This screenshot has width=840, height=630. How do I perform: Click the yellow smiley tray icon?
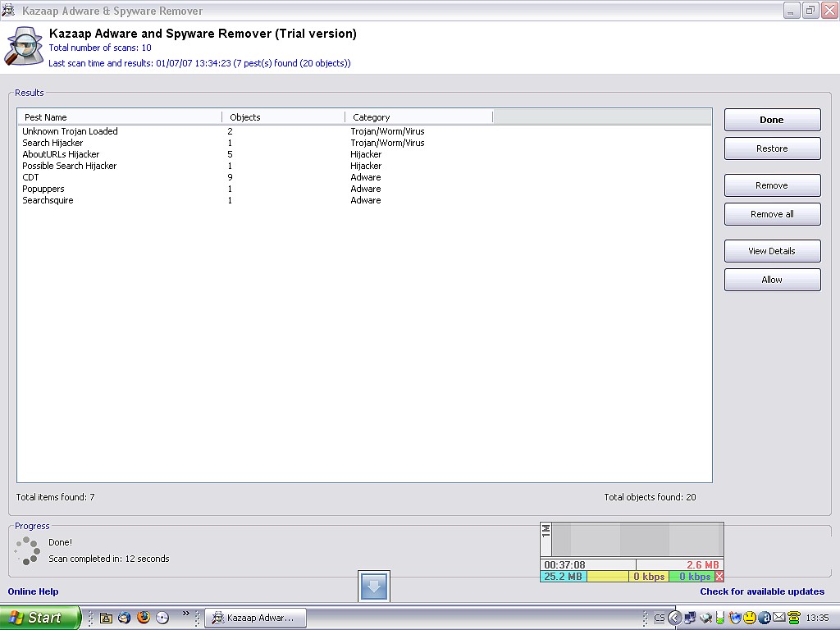click(750, 618)
